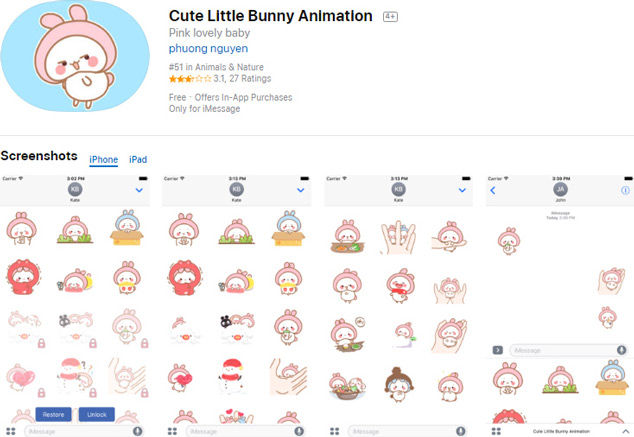Click the star rating 3.1, 27 Ratings
The height and width of the screenshot is (437, 634).
pyautogui.click(x=220, y=78)
